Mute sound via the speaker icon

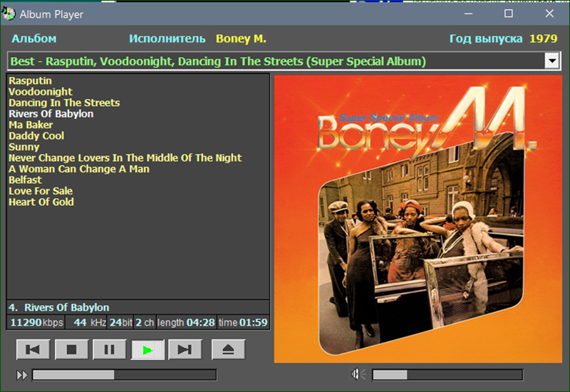[358, 374]
